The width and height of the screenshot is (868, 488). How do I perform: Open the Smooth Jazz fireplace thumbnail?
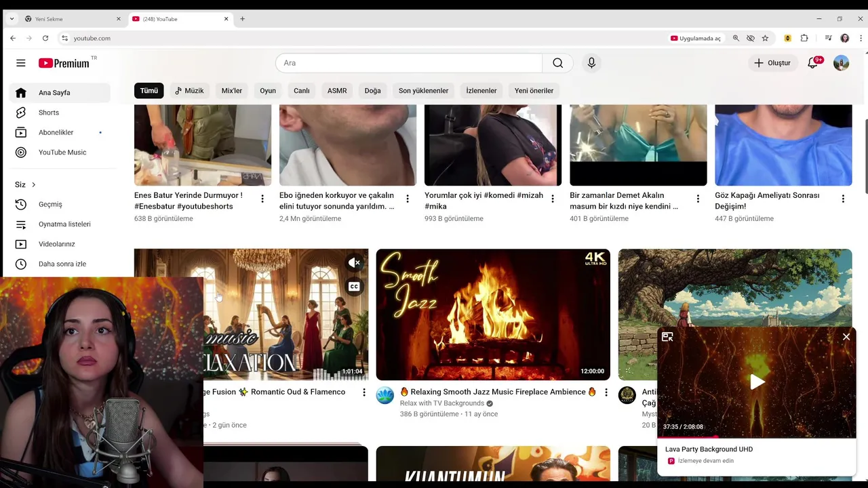coord(493,314)
